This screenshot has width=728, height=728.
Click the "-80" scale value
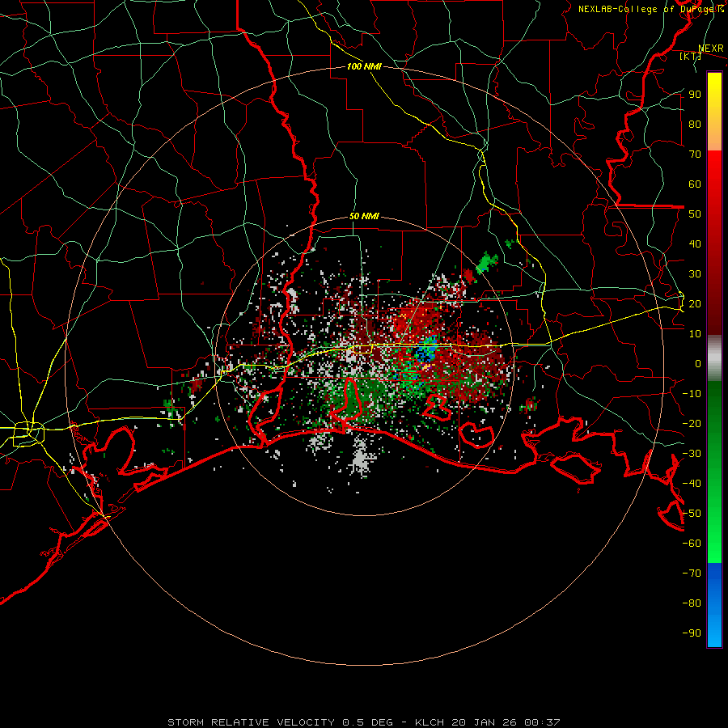click(692, 603)
